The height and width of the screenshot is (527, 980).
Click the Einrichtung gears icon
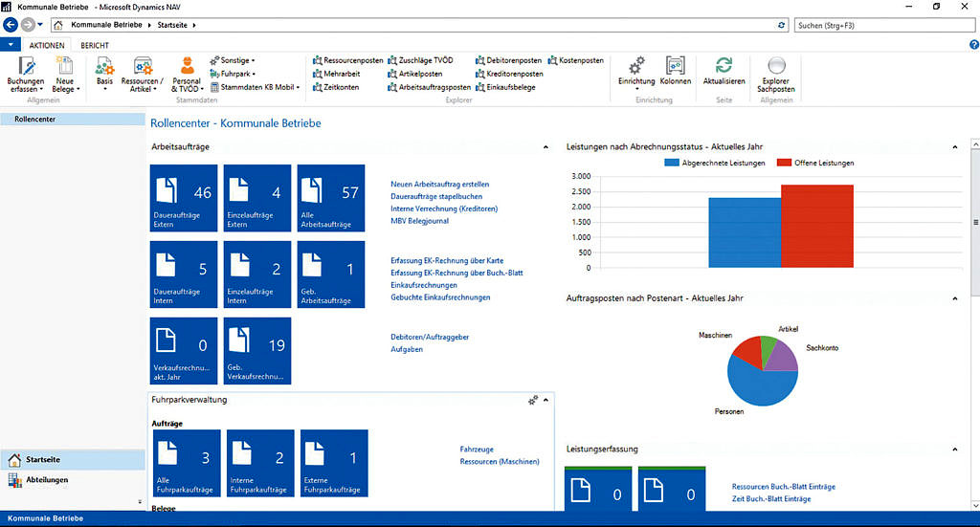pos(636,67)
